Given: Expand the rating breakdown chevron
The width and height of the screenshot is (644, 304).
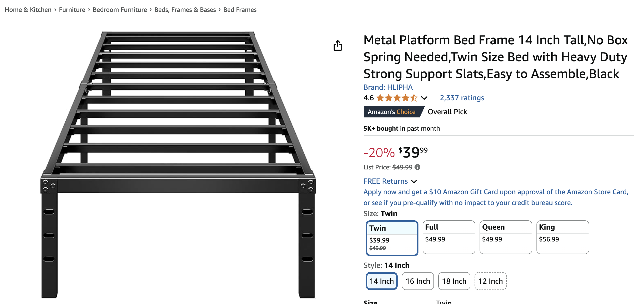Looking at the screenshot, I should click(x=424, y=98).
